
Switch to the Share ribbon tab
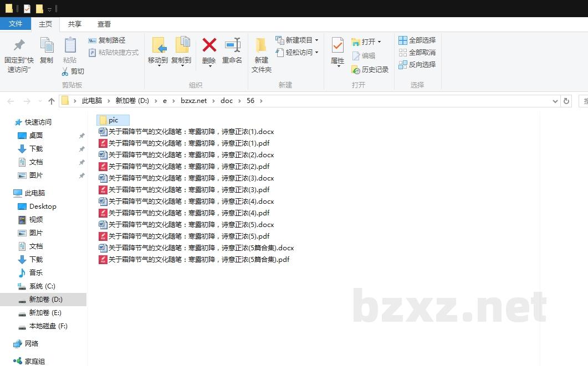(74, 24)
